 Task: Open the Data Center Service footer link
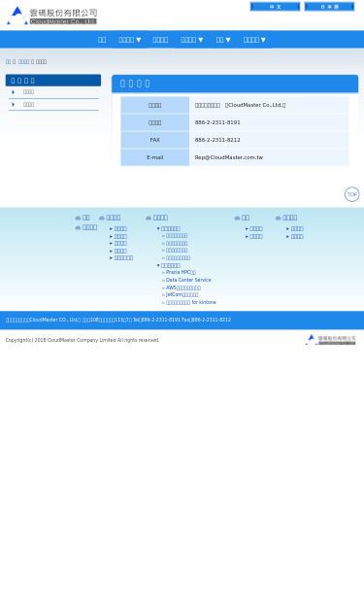pos(188,280)
